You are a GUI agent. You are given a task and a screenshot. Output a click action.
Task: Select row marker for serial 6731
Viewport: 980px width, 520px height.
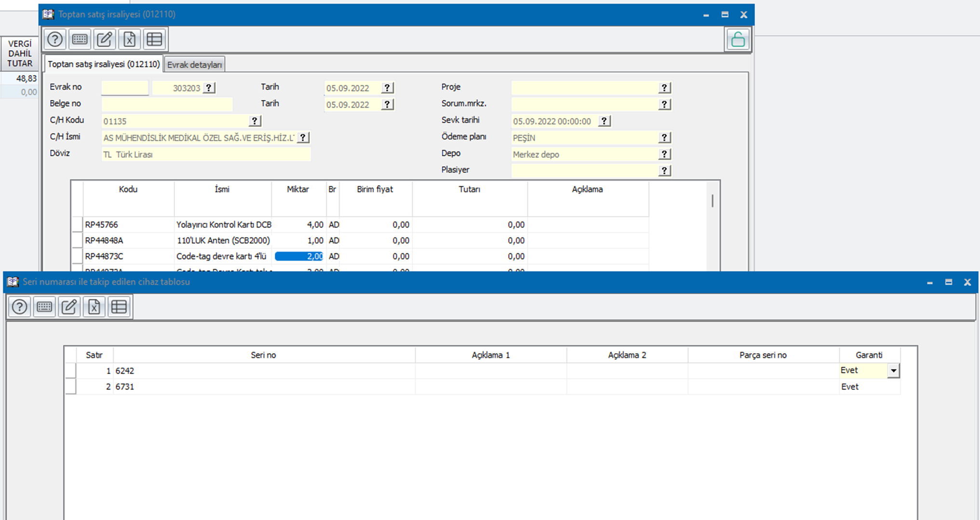(x=71, y=387)
